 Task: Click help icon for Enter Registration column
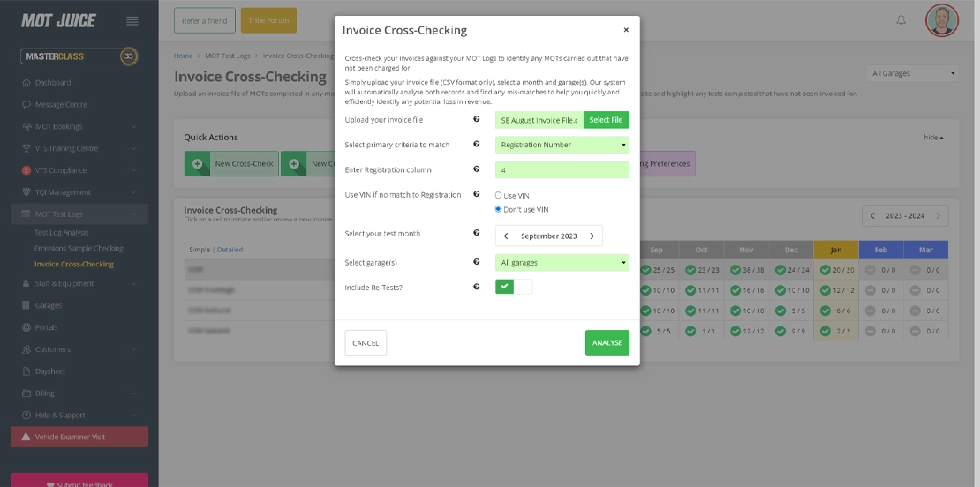(x=476, y=169)
